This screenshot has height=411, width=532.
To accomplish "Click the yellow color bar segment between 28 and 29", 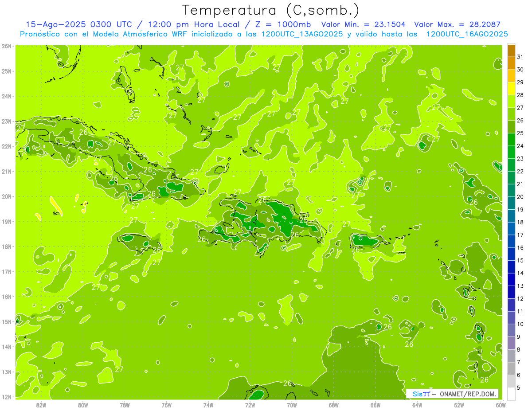I will pyautogui.click(x=511, y=89).
